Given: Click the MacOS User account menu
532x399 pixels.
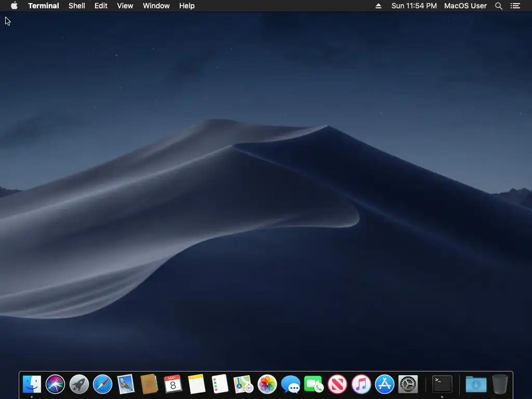Looking at the screenshot, I should click(x=465, y=6).
